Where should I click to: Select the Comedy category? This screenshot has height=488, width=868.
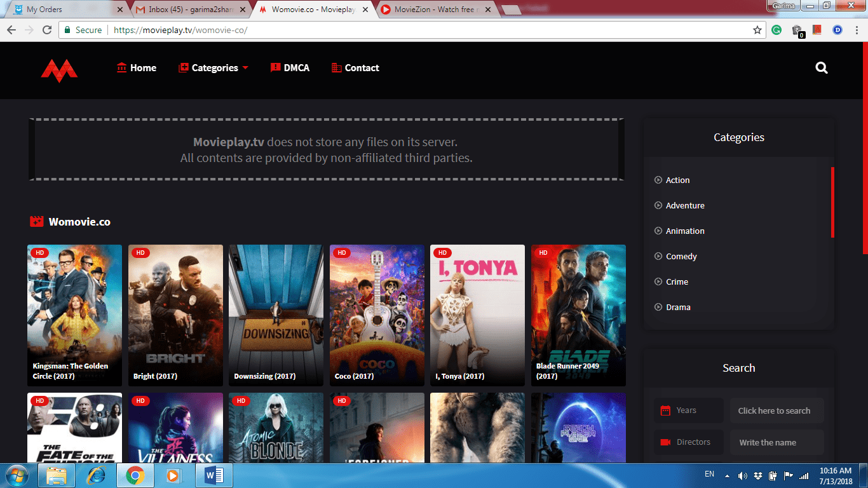(x=675, y=256)
